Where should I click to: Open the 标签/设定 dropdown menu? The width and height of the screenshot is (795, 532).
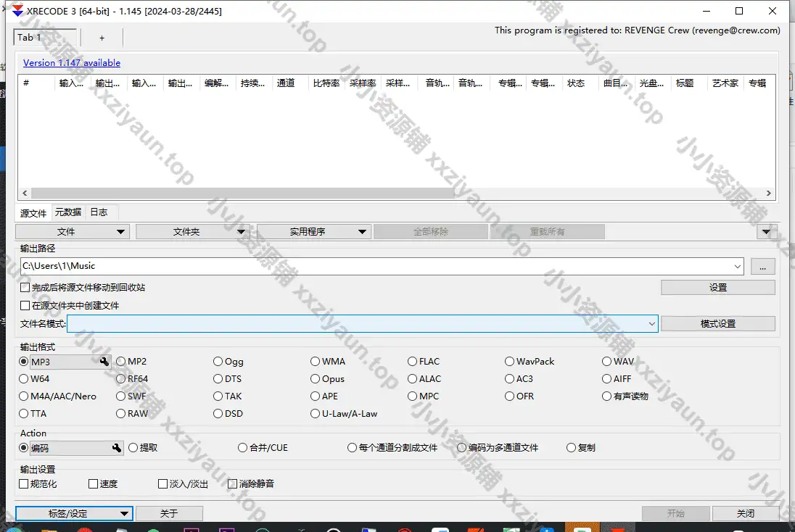pos(74,513)
